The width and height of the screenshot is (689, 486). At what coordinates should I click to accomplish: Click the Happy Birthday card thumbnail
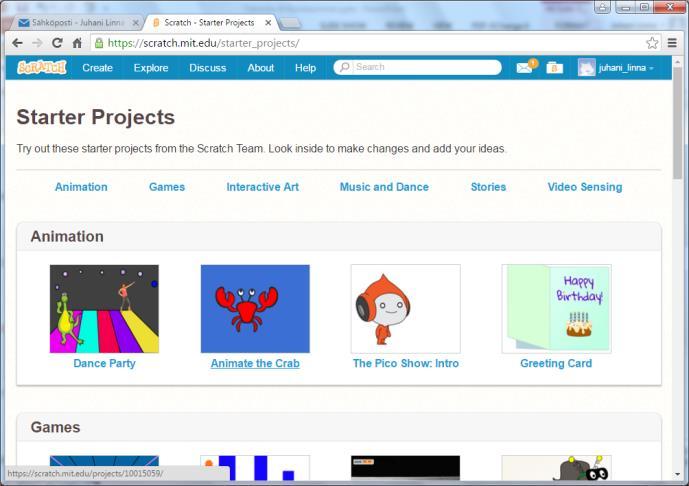tap(556, 308)
